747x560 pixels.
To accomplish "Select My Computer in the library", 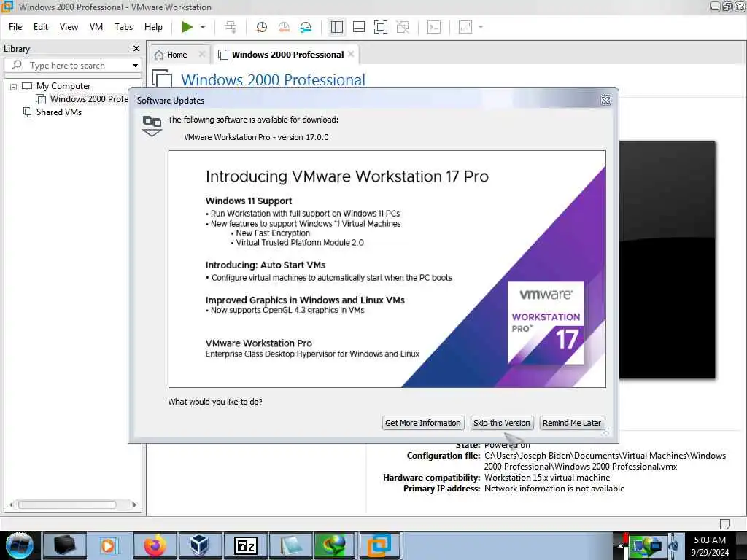I will point(63,86).
